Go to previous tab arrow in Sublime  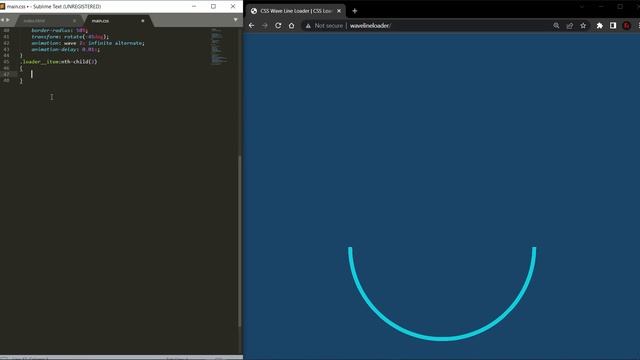point(2,20)
